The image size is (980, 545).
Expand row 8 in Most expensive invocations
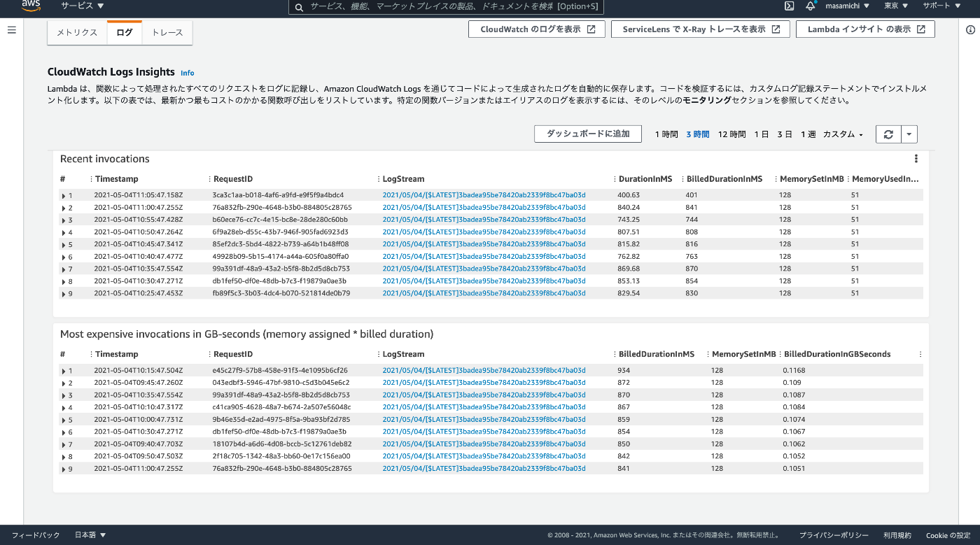(x=64, y=457)
